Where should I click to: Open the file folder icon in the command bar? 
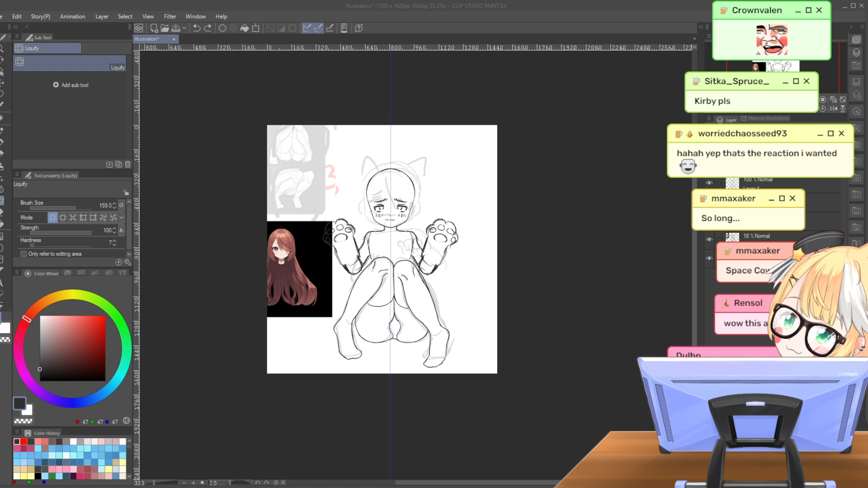[165, 28]
